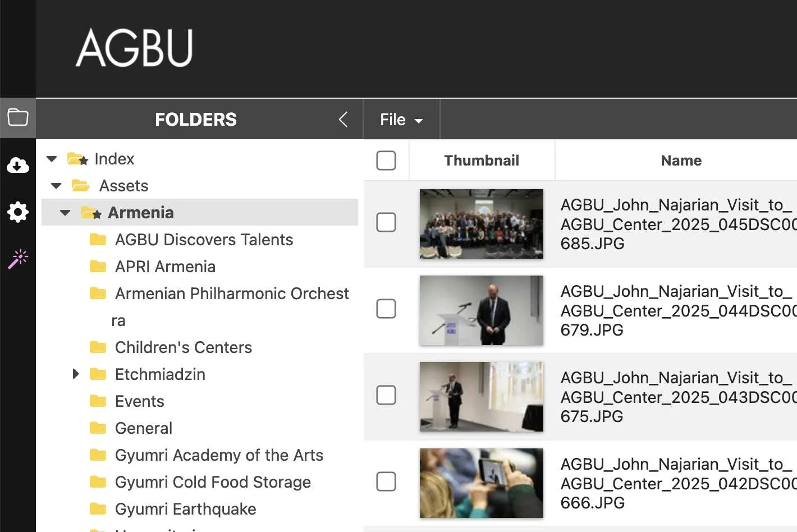797x532 pixels.
Task: Toggle the select-all checkbox in table header
Action: point(386,160)
